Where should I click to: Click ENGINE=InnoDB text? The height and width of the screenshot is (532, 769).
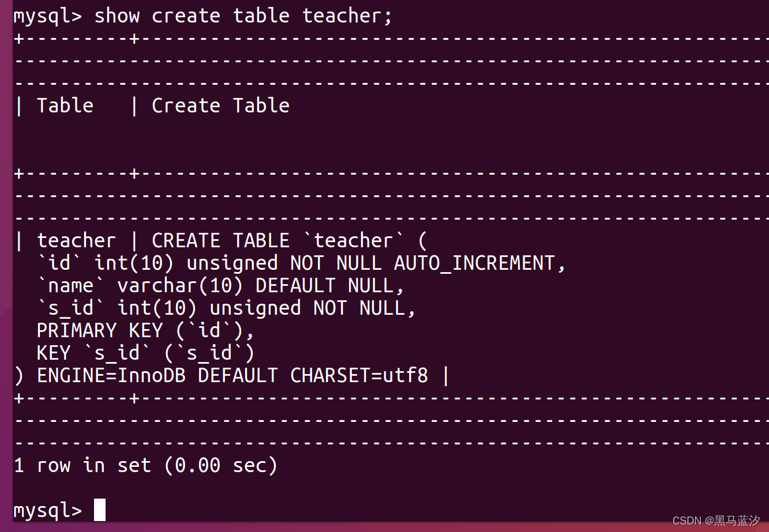click(x=111, y=376)
